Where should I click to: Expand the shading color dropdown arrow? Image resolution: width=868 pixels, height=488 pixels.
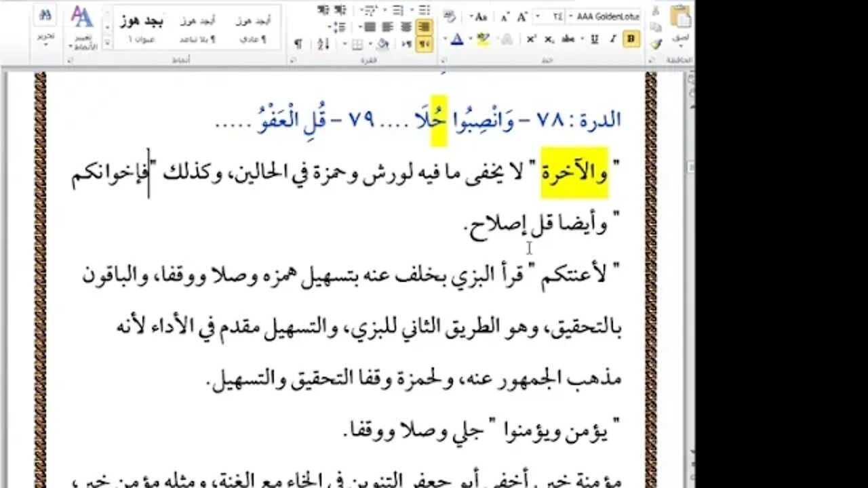370,43
